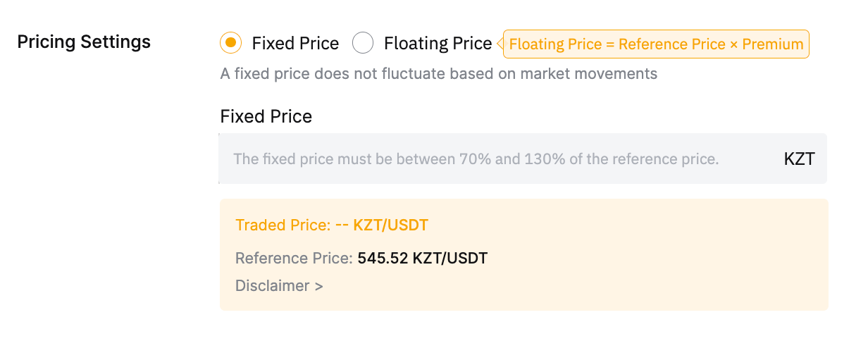Select the Floating Price radio button

pos(363,43)
